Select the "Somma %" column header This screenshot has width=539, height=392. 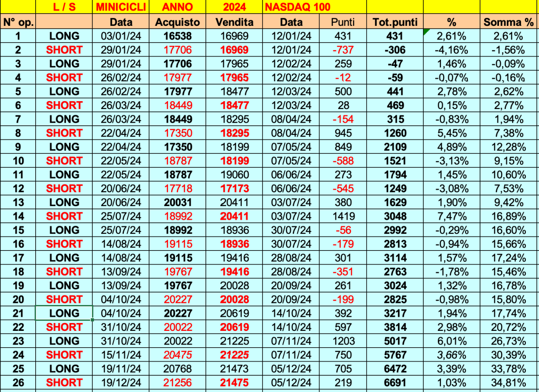(508, 22)
